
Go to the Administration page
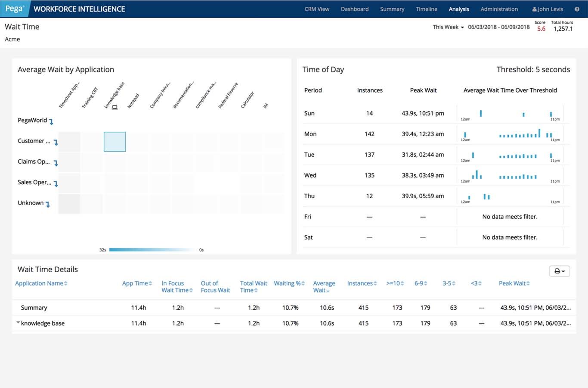(499, 9)
